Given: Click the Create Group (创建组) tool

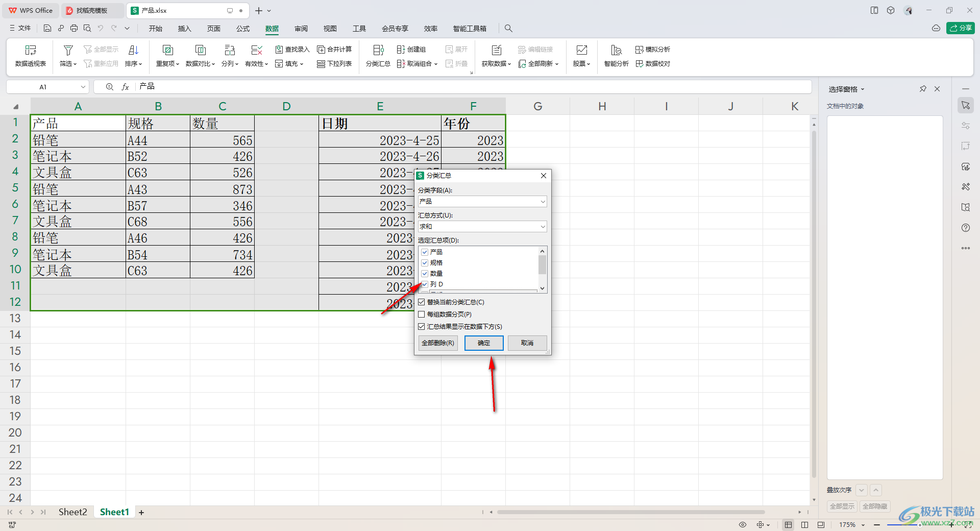Looking at the screenshot, I should pyautogui.click(x=411, y=50).
